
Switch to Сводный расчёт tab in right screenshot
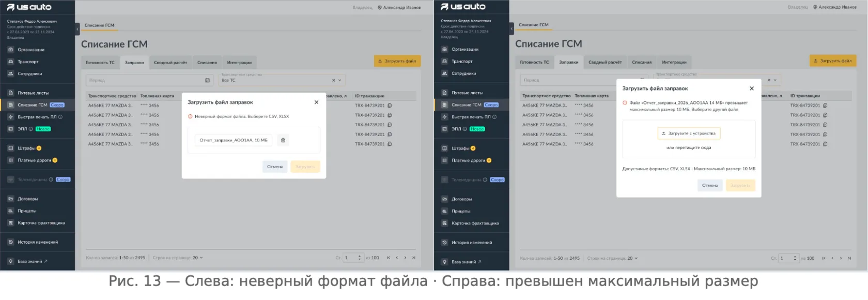[605, 62]
